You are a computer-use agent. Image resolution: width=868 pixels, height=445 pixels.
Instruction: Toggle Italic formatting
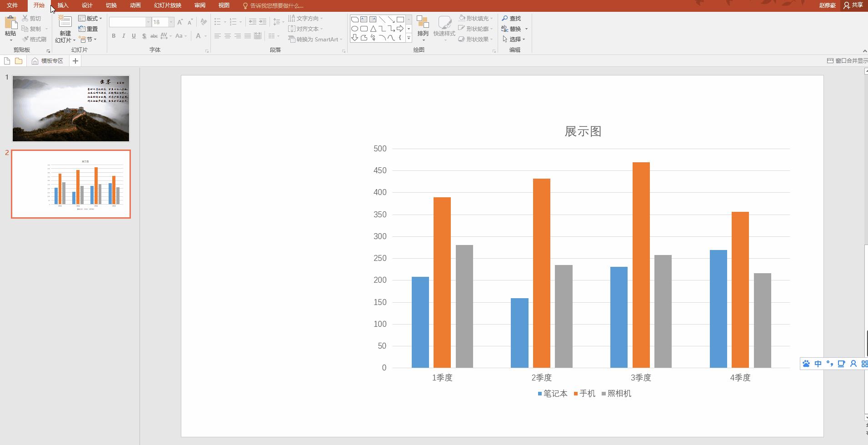(x=124, y=36)
